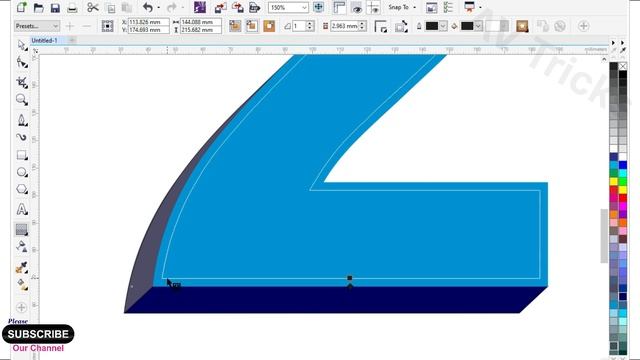Select the Shape tool
The image size is (640, 360).
coord(22,62)
